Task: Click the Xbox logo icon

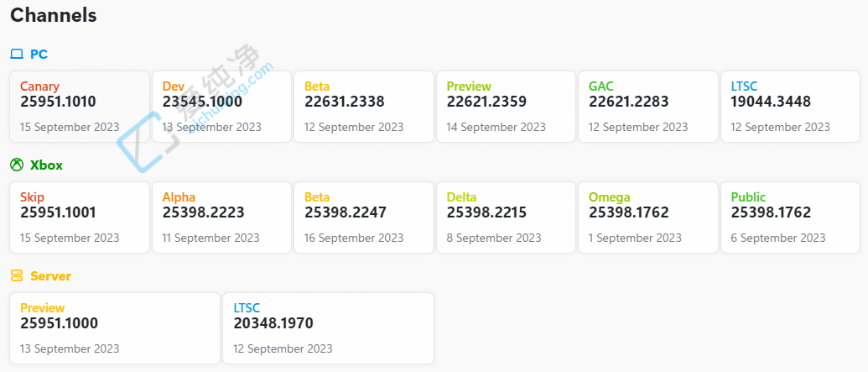Action: [x=17, y=165]
